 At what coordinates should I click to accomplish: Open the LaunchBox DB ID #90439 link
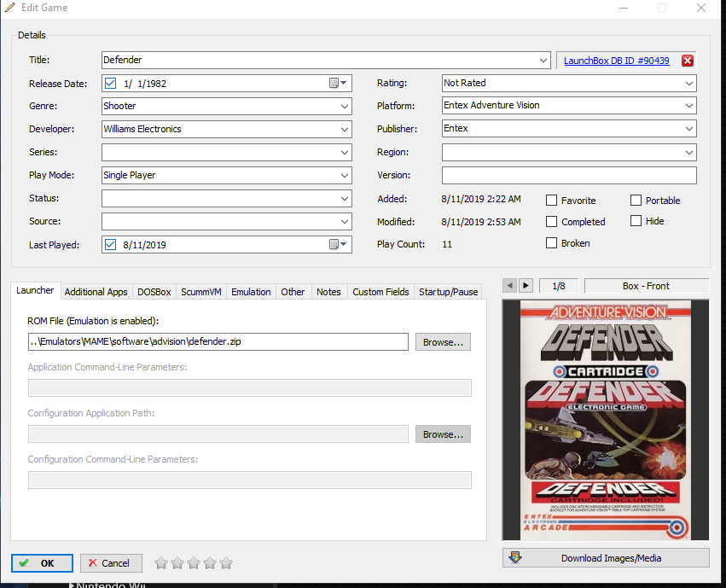coord(616,61)
